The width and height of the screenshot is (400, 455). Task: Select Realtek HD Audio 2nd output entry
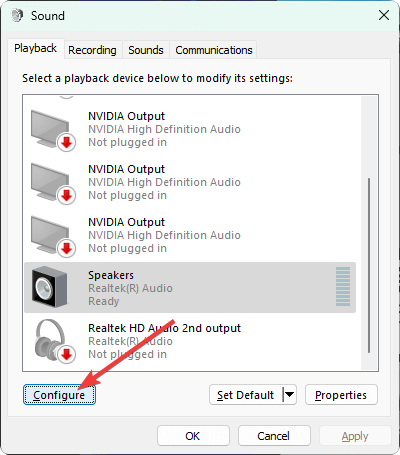pos(190,341)
